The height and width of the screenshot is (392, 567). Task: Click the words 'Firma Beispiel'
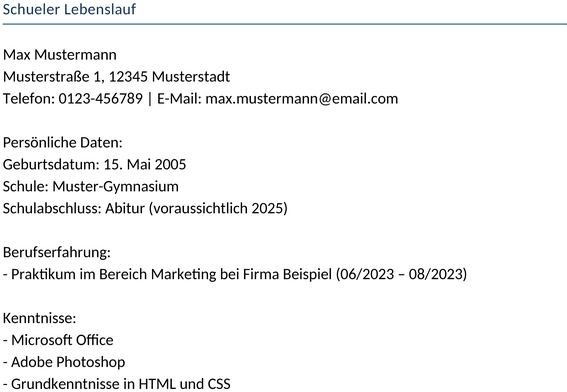coord(287,274)
